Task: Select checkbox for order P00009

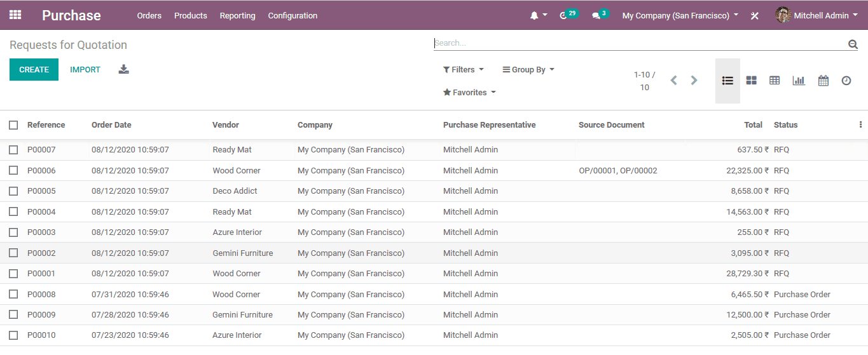Action: (13, 314)
